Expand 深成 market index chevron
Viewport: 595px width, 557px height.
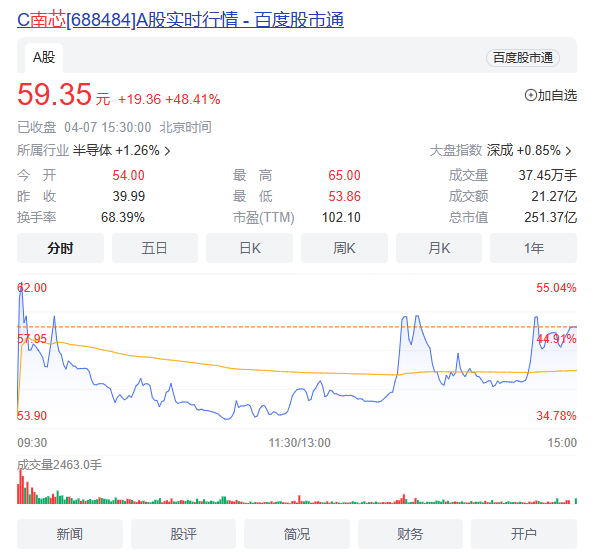coord(568,151)
